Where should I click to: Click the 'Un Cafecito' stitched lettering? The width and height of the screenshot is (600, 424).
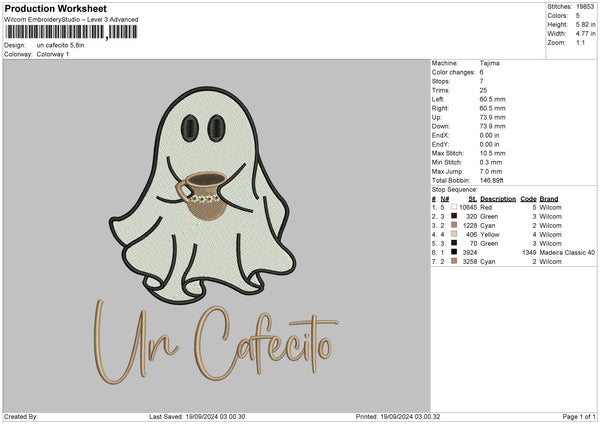tap(216, 342)
